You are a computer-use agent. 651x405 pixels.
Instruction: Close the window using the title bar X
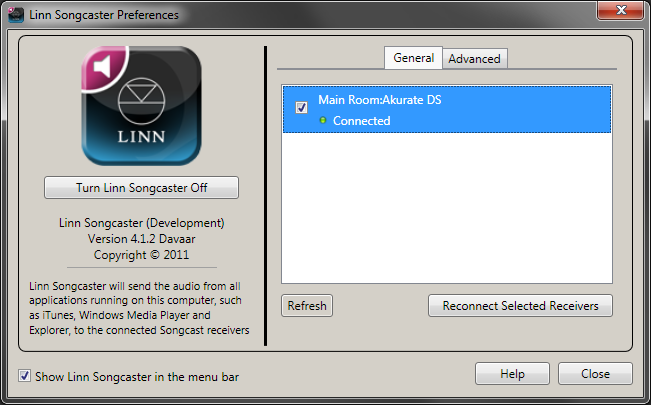pyautogui.click(x=620, y=10)
